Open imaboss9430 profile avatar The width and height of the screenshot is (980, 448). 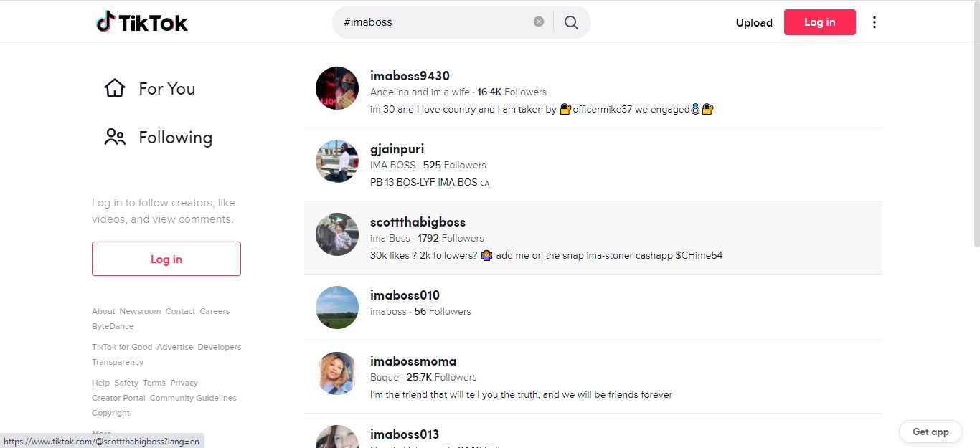click(x=337, y=88)
